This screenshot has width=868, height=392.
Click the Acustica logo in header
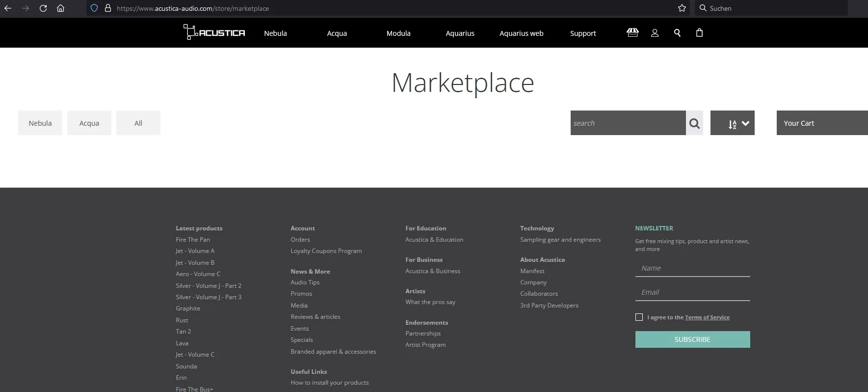point(214,32)
